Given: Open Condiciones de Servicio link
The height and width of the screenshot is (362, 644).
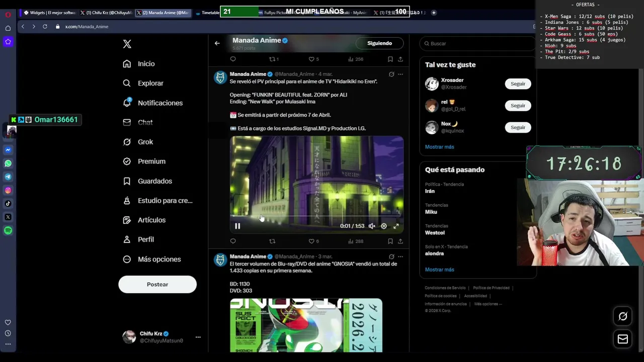Looking at the screenshot, I should tap(445, 288).
